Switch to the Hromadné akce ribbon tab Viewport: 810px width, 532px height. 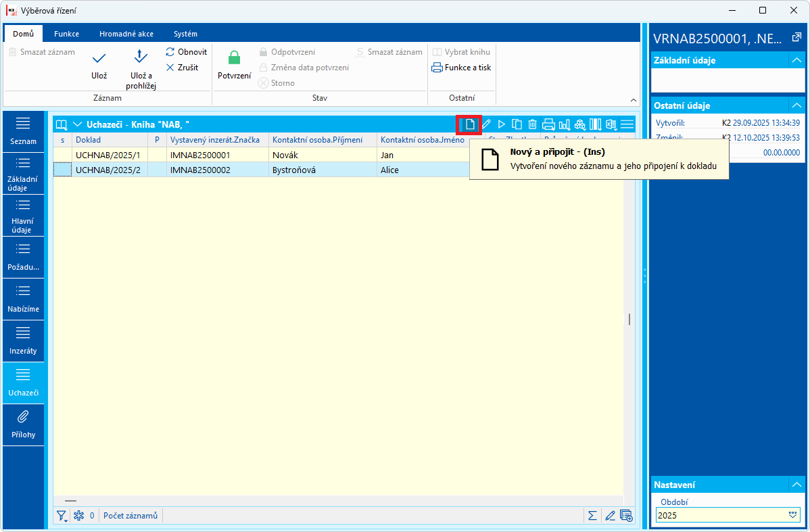click(x=126, y=34)
